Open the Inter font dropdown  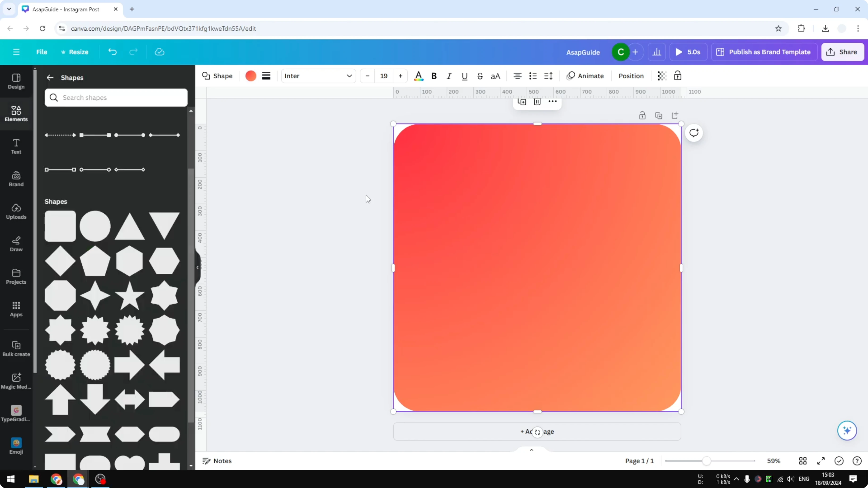point(318,76)
